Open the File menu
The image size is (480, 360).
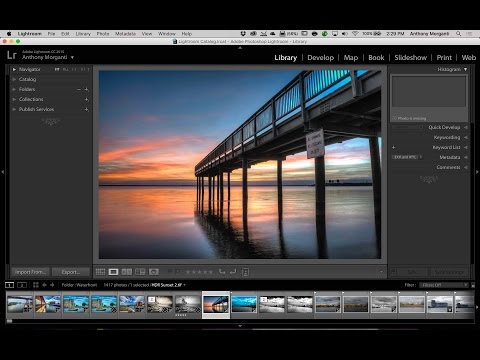pyautogui.click(x=51, y=34)
